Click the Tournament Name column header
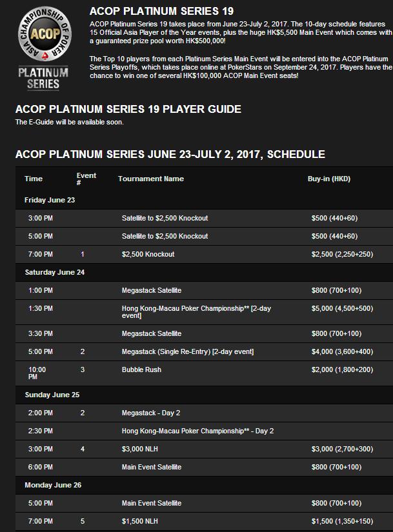 tap(150, 179)
